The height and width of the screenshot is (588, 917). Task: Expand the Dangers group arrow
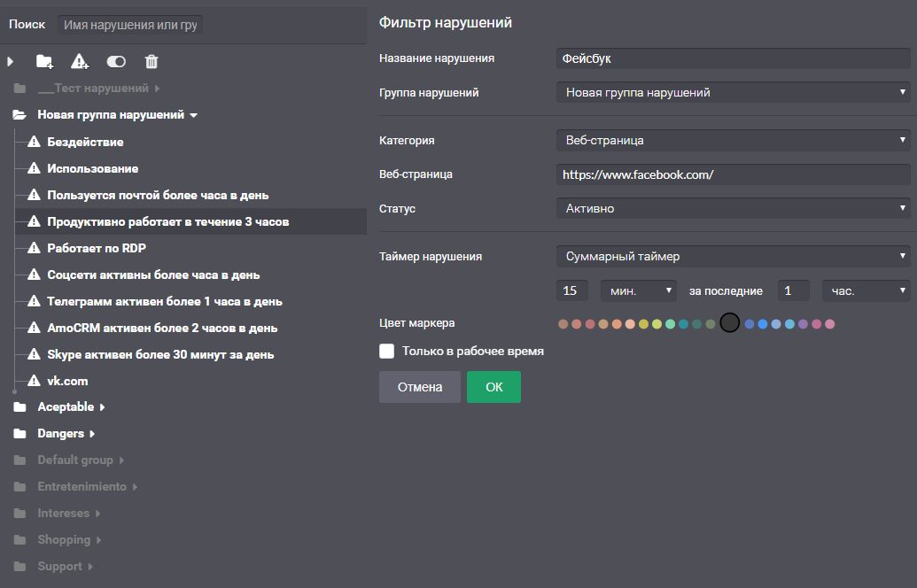click(92, 434)
